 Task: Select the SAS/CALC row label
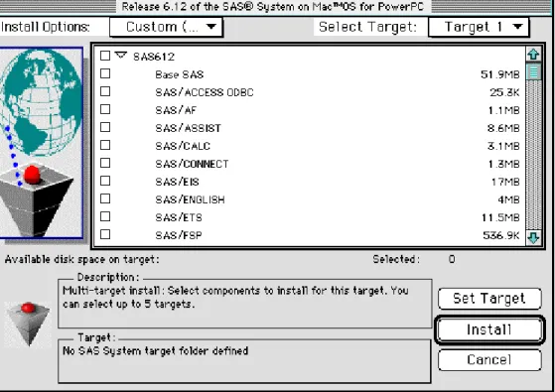(x=183, y=146)
